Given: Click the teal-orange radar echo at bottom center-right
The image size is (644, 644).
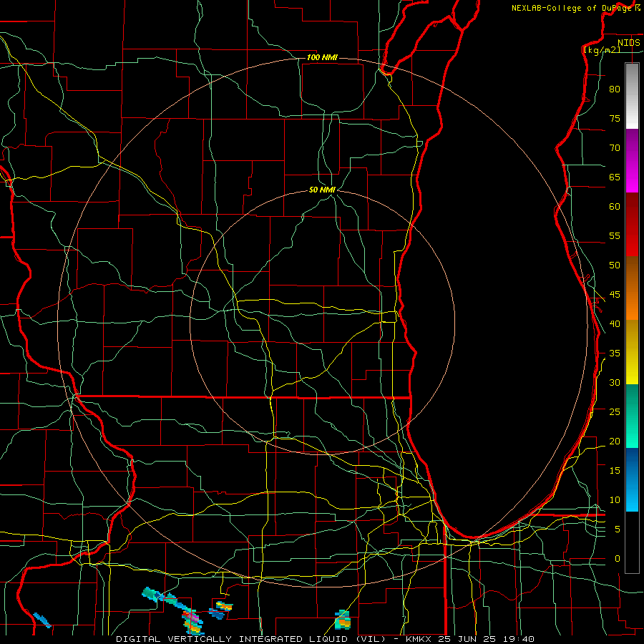Looking at the screenshot, I should coord(343,620).
